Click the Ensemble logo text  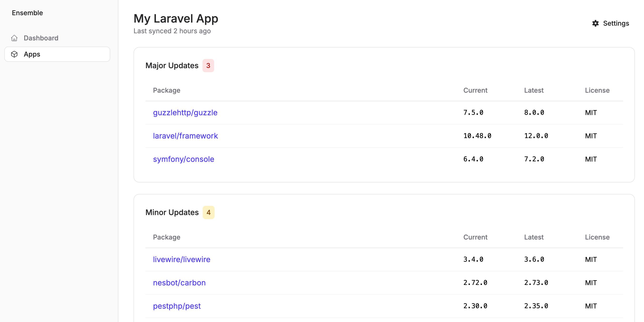[x=28, y=13]
